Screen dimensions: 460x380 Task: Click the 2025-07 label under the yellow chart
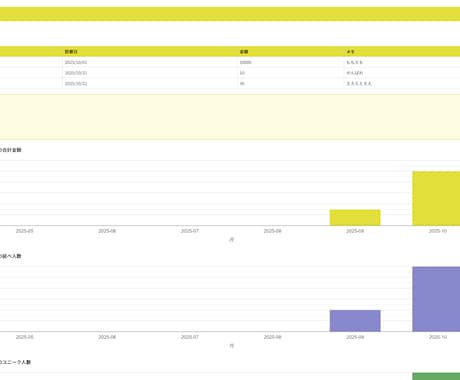coord(190,231)
